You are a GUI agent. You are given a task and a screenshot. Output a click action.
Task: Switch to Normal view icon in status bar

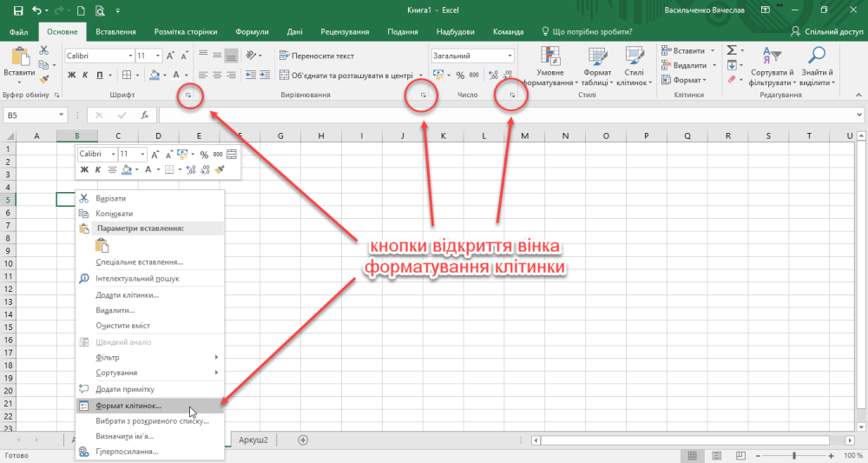pyautogui.click(x=692, y=456)
